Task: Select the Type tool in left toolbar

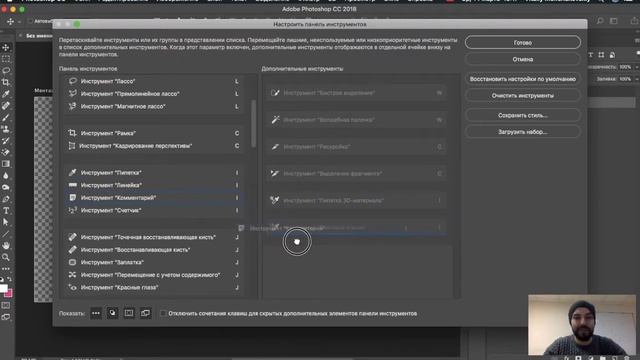Action: (x=6, y=211)
